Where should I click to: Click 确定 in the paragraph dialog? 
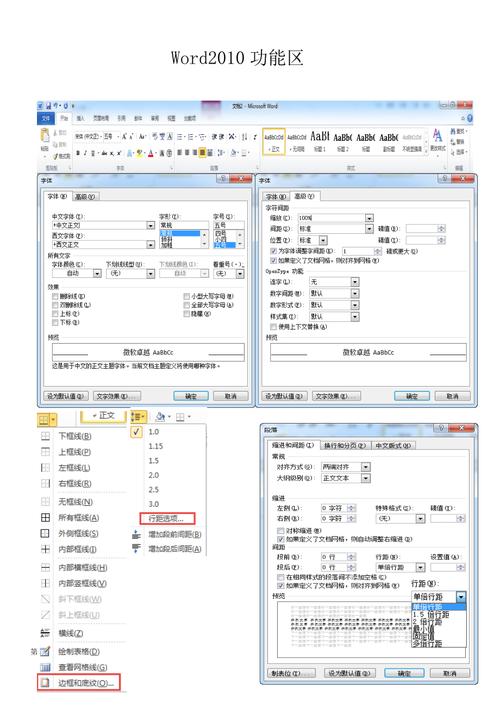[x=404, y=673]
